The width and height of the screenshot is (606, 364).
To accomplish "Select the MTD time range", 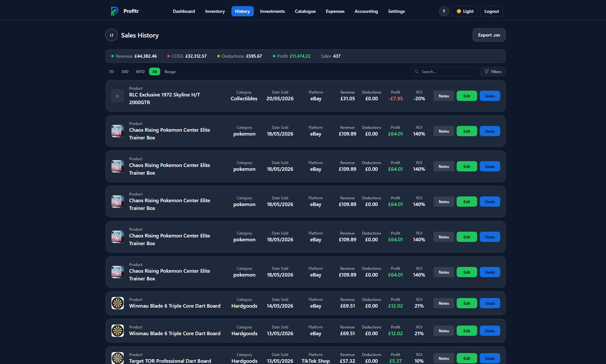I will [140, 72].
